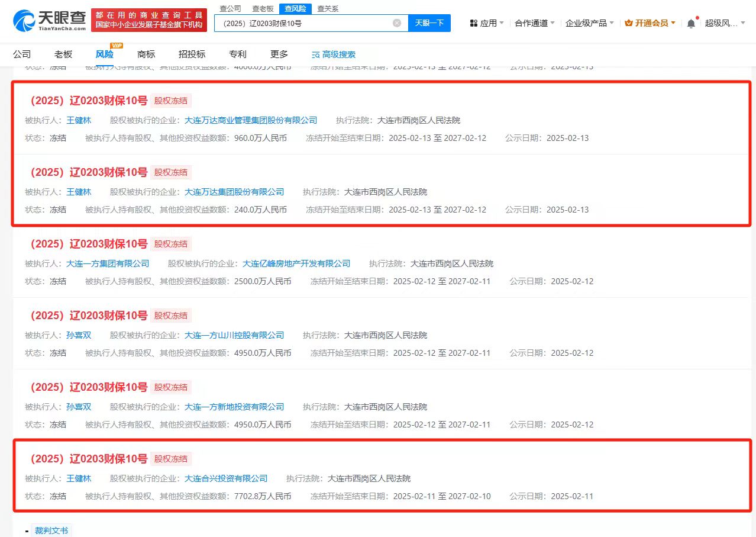Expand the 合作通道 dropdown
The image size is (756, 537).
click(535, 23)
